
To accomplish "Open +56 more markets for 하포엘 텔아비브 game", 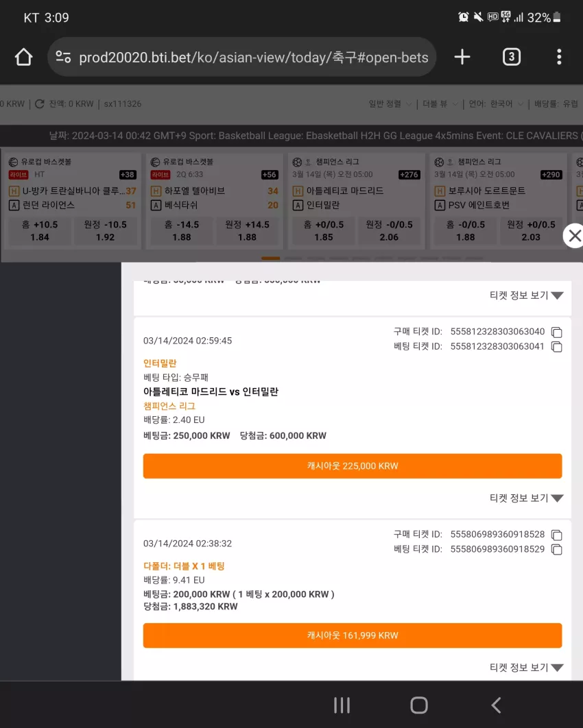I will coord(270,175).
